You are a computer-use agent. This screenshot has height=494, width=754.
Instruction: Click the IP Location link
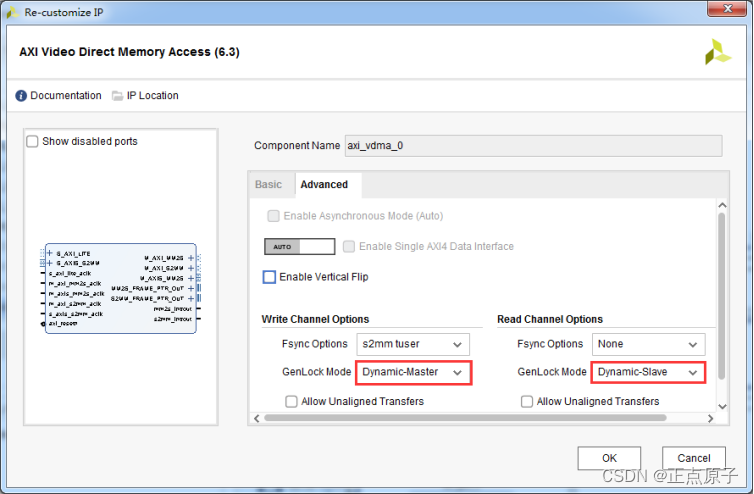tap(152, 96)
